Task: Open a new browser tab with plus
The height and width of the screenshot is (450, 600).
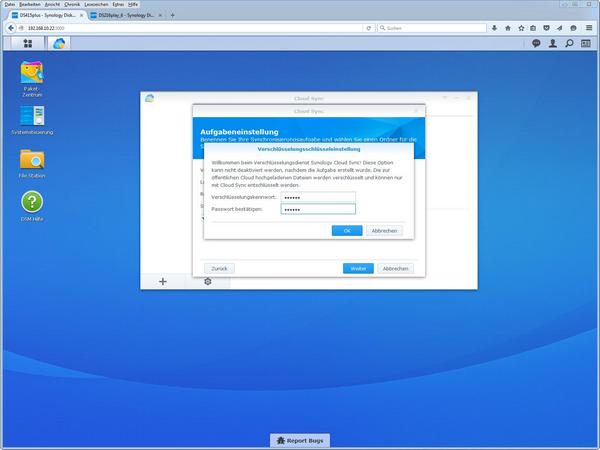Action: (x=173, y=15)
